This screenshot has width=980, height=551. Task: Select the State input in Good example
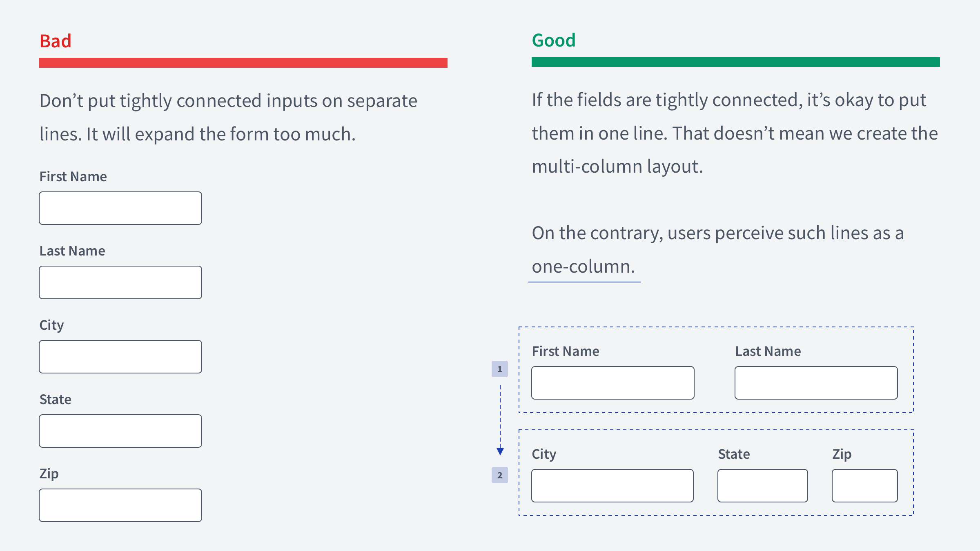762,486
